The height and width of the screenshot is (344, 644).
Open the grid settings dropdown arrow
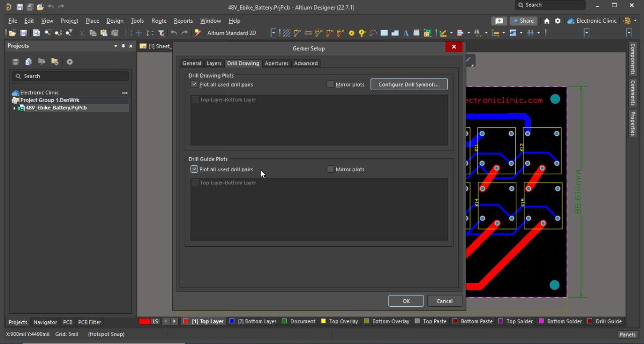click(x=539, y=33)
